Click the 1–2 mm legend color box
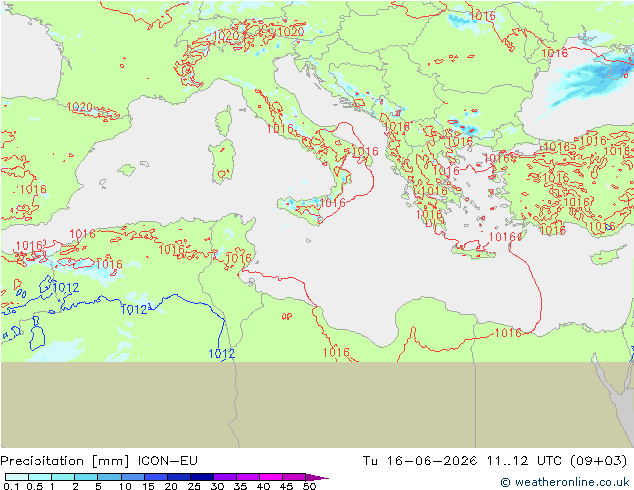The height and width of the screenshot is (490, 634). tap(63, 477)
